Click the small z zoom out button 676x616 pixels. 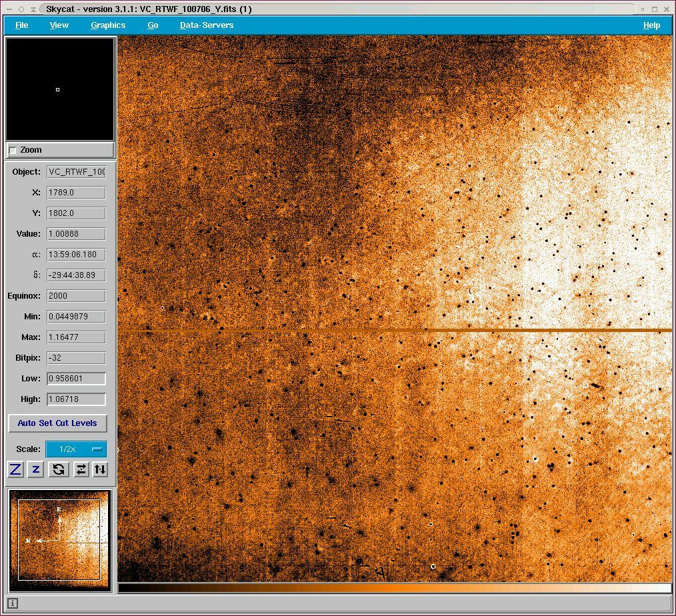tap(36, 469)
